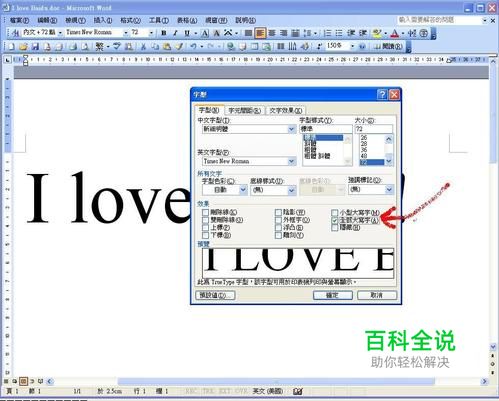Switch to the 文字效果 tab

point(286,110)
